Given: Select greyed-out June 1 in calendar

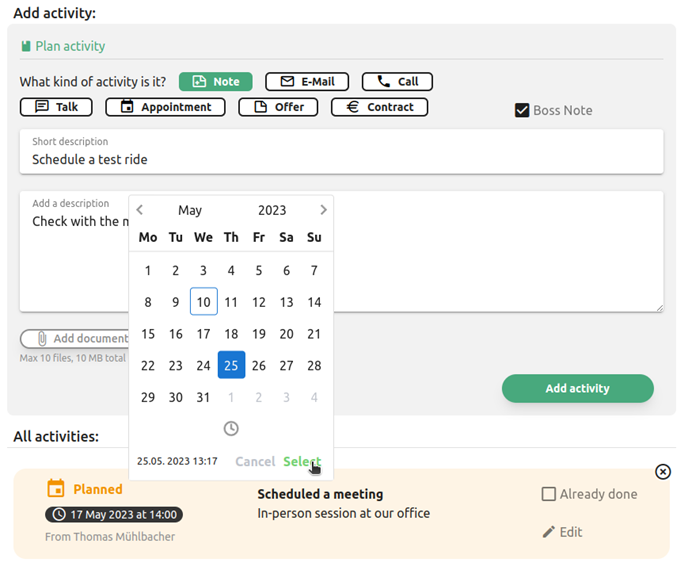Looking at the screenshot, I should click(x=231, y=397).
